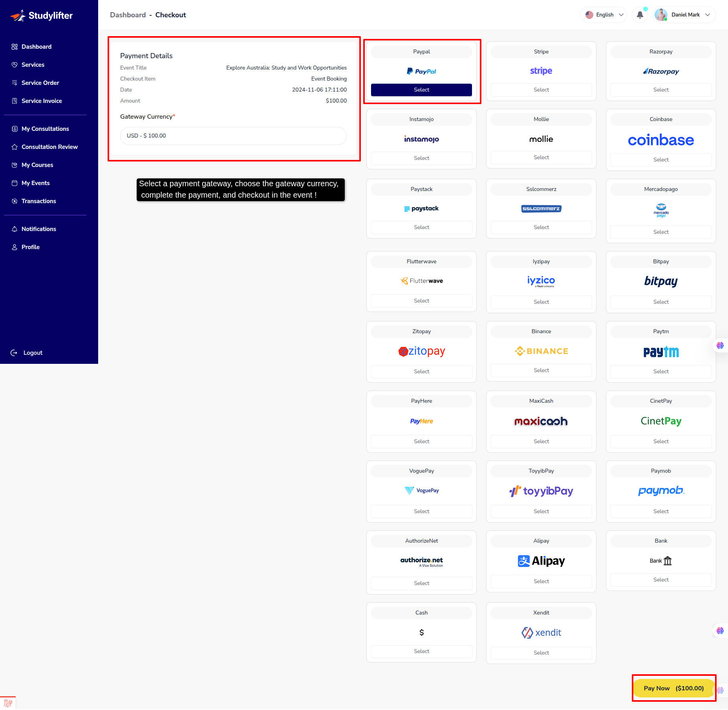Expand the Daniel Mark user menu chevron
Image resolution: width=728 pixels, height=710 pixels.
(708, 15)
